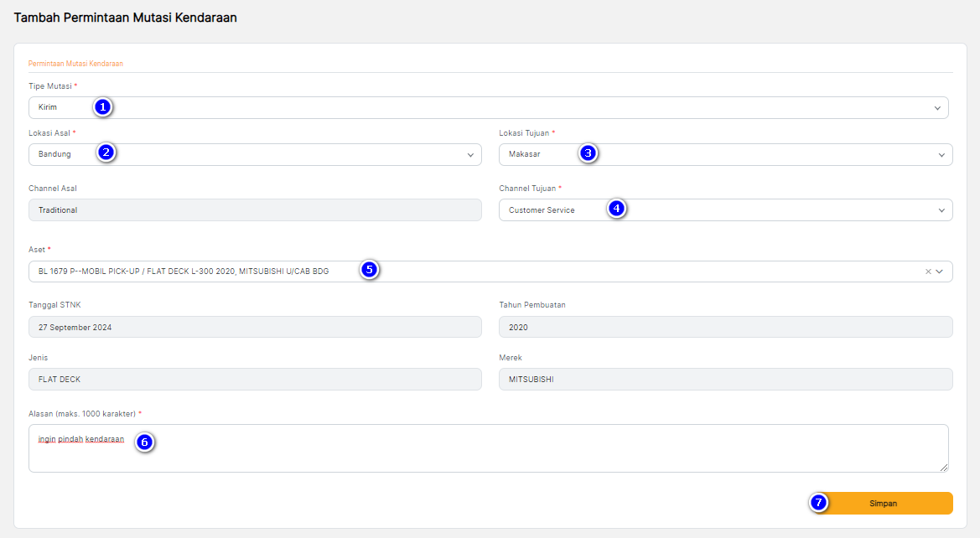Click numbered badge 2 beside Bandung

coord(106,153)
